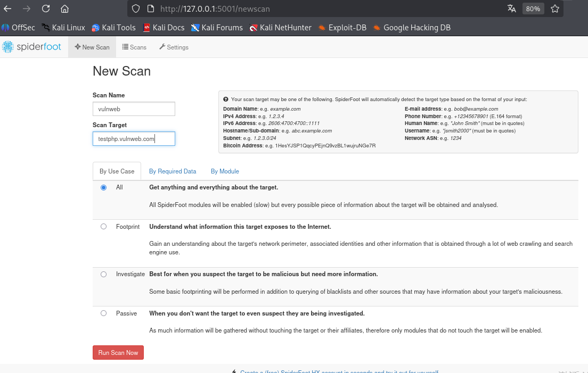Click the SpiderFoot logo

coord(31,47)
